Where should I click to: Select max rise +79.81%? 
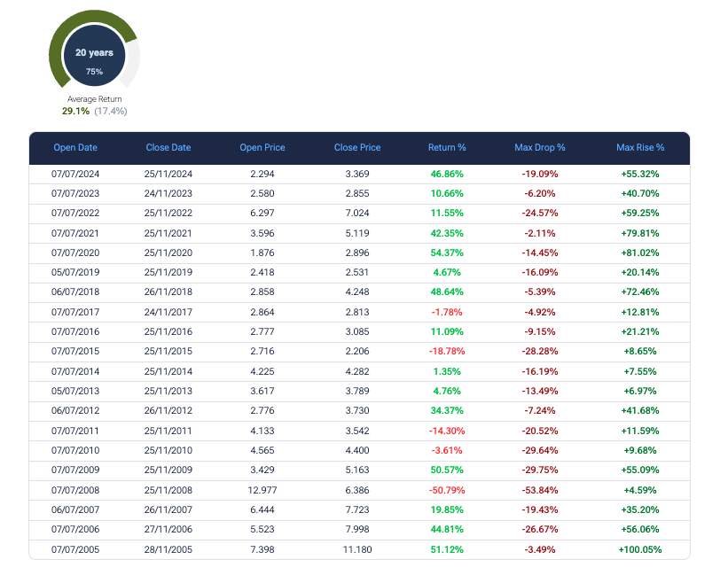(x=640, y=233)
